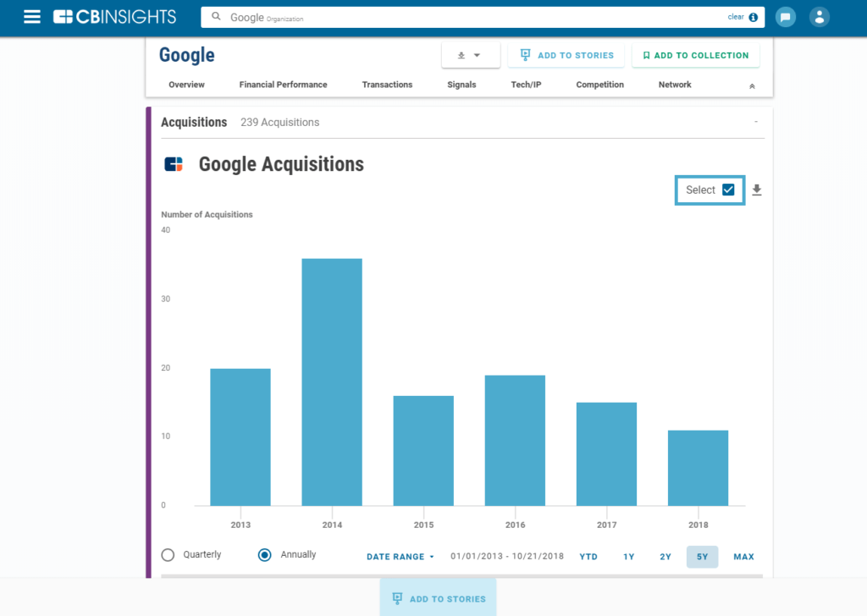This screenshot has width=867, height=616.
Task: Clear the Google search query
Action: pyautogui.click(x=736, y=17)
